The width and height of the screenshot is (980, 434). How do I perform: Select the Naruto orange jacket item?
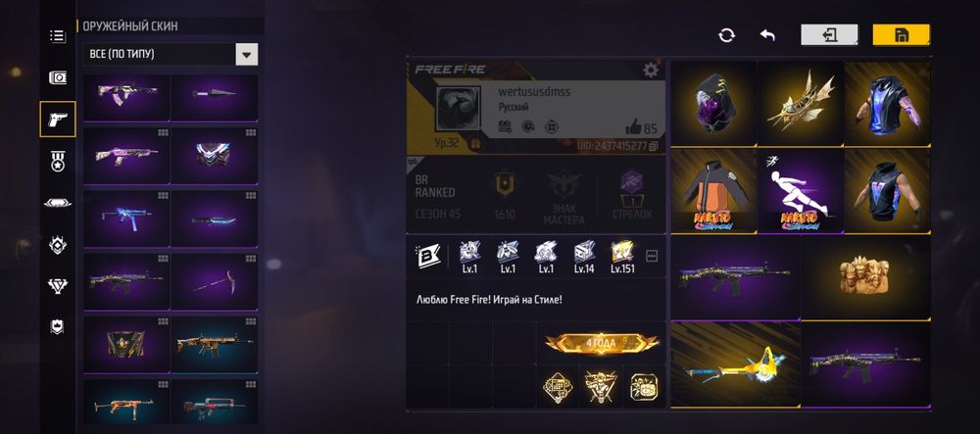[x=713, y=190]
